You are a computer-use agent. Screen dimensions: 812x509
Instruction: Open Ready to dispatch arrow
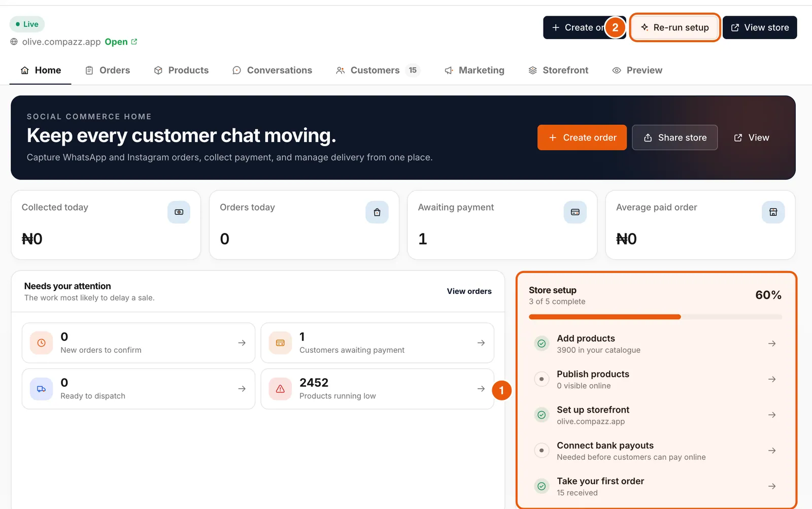click(242, 389)
